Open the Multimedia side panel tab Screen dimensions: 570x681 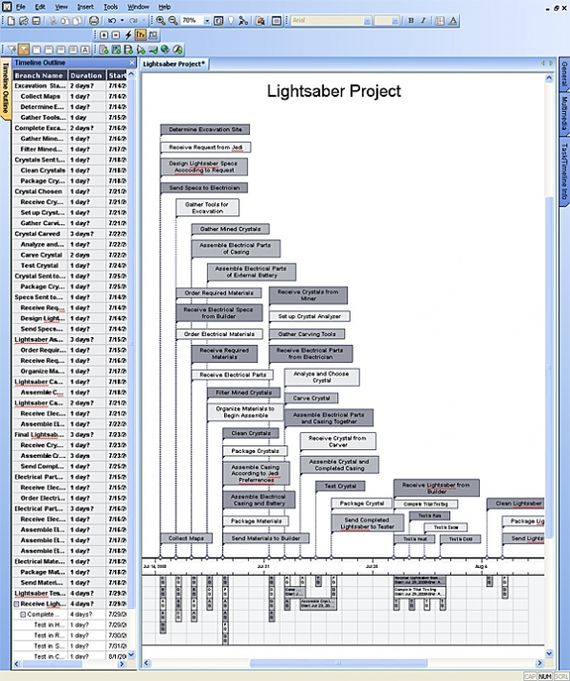click(x=564, y=113)
